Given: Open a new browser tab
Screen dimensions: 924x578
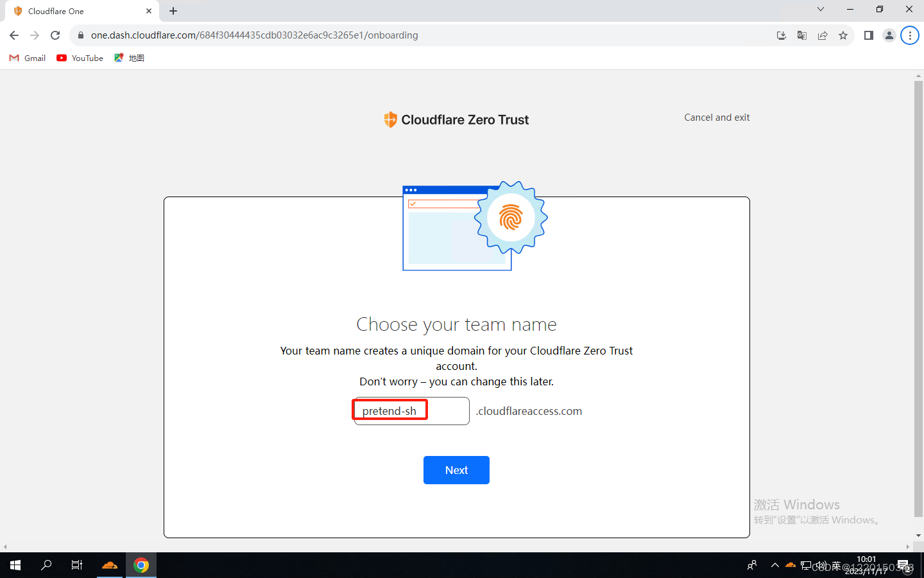Looking at the screenshot, I should pos(173,11).
